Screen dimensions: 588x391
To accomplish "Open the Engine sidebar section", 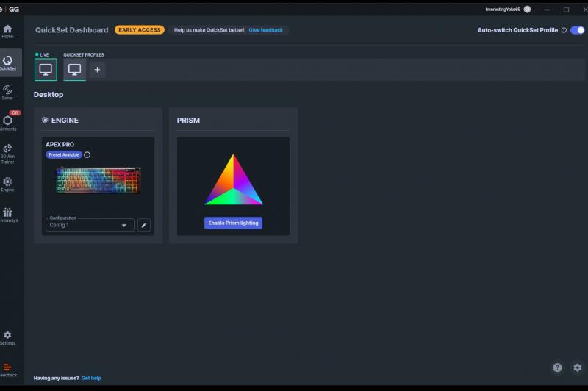I will click(7, 184).
